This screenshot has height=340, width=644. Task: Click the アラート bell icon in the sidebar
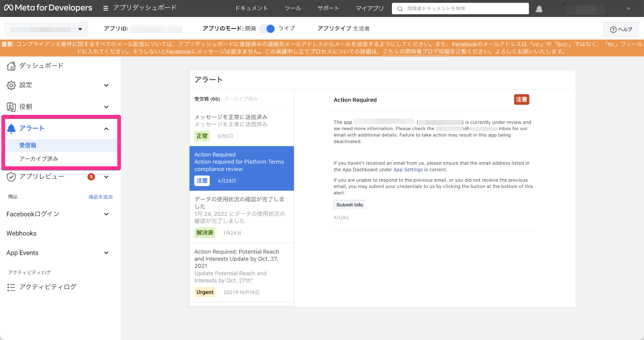11,129
